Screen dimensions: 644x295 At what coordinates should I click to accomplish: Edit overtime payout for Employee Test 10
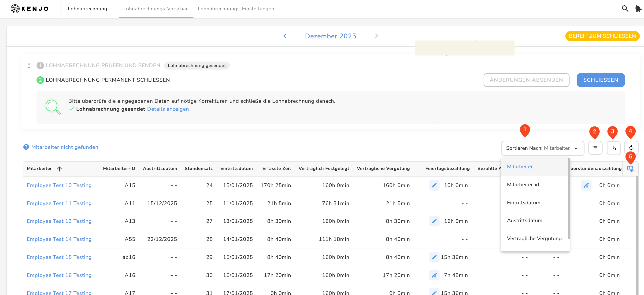586,185
